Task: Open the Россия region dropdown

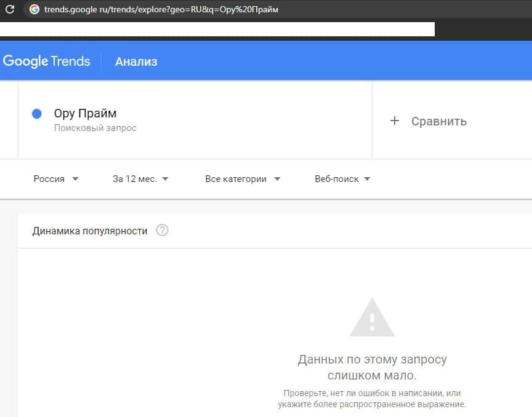Action: point(56,179)
